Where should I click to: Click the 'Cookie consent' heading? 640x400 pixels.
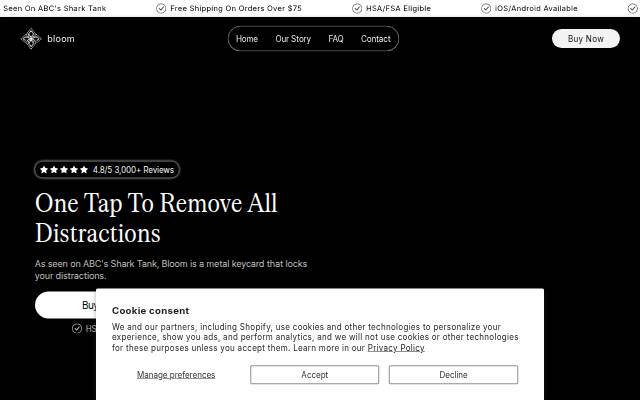(151, 311)
